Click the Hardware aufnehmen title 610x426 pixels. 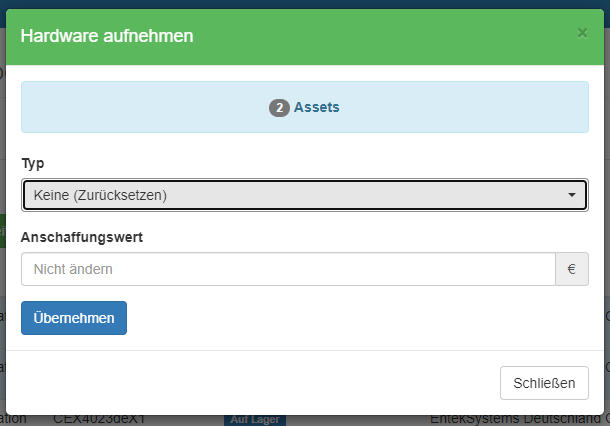[x=107, y=36]
